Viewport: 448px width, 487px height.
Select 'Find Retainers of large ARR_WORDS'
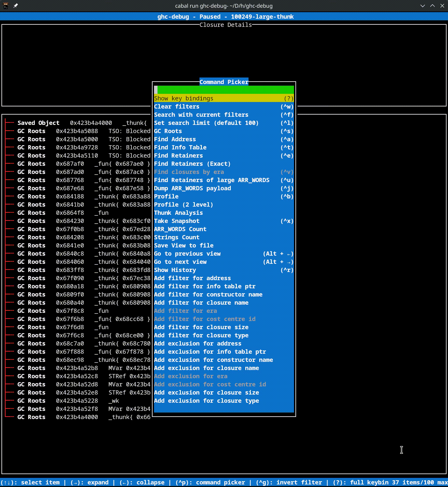click(224, 180)
